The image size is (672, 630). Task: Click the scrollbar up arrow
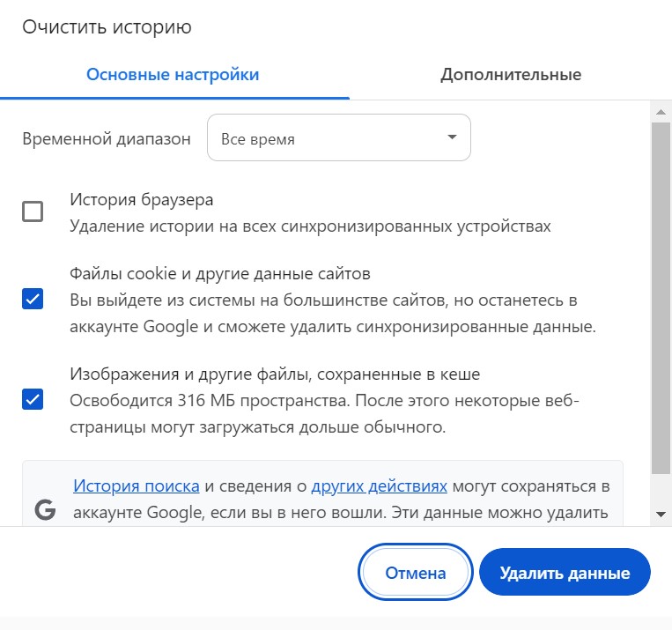(661, 112)
